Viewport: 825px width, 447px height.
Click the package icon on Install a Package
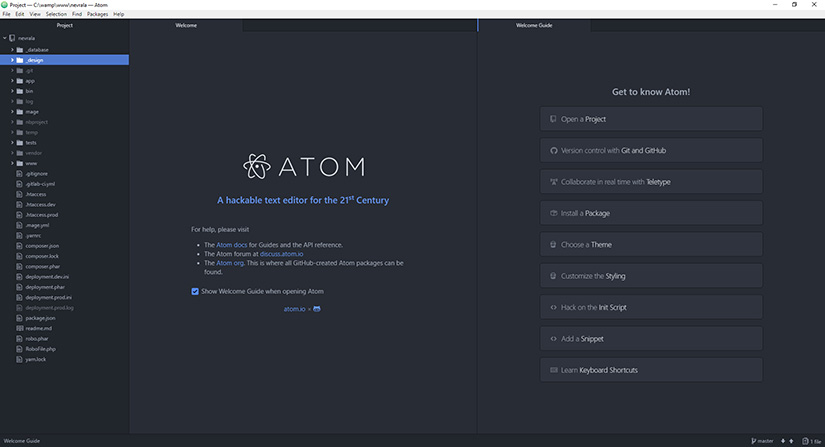(554, 213)
